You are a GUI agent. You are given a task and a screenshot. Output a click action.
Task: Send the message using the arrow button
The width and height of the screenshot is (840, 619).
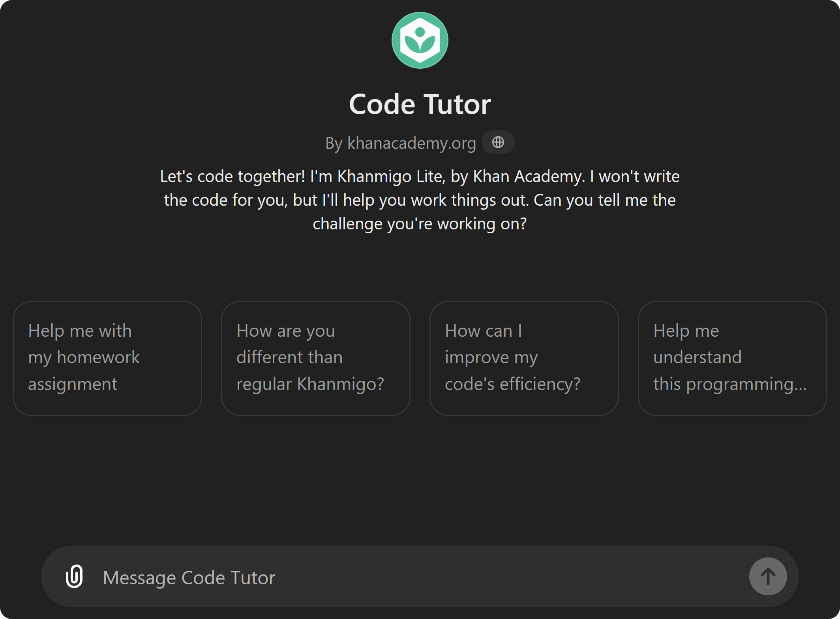pos(767,576)
